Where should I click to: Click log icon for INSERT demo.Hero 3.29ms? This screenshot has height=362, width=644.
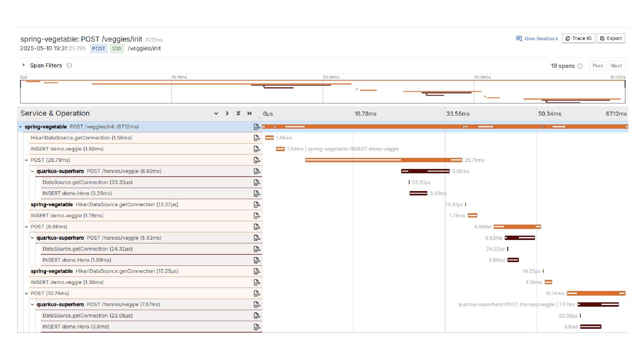click(x=257, y=193)
